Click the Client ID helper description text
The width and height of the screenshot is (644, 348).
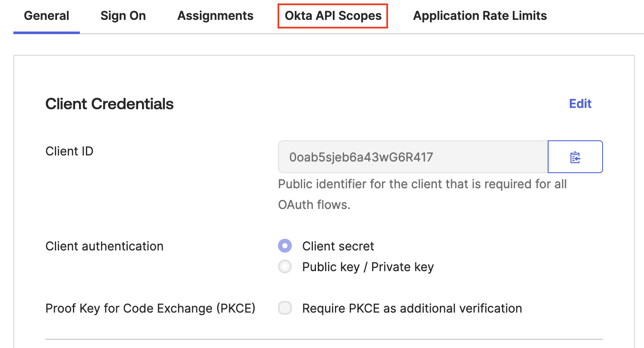click(422, 194)
